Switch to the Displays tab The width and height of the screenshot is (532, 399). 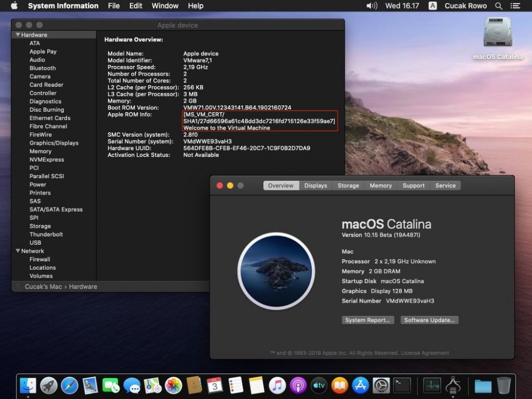(x=315, y=186)
